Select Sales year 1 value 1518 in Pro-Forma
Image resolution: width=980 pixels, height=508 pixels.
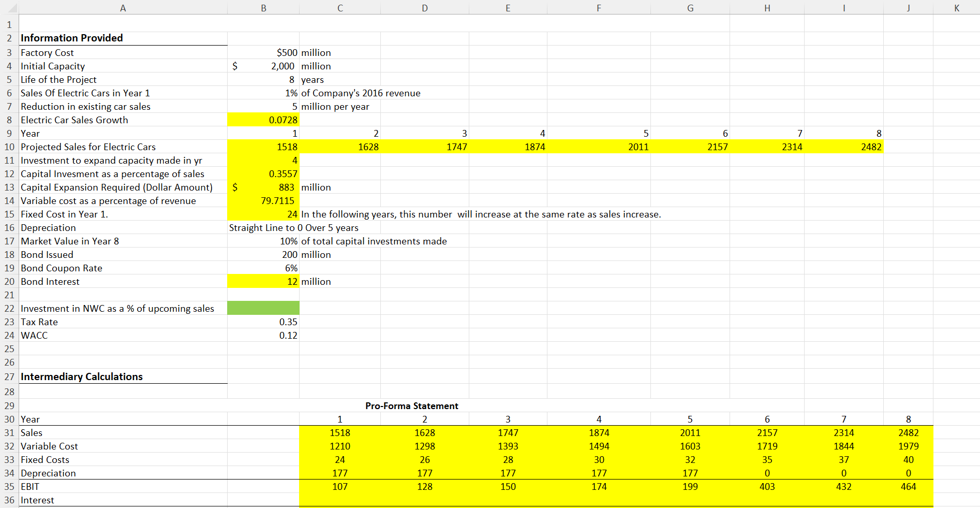(x=340, y=432)
